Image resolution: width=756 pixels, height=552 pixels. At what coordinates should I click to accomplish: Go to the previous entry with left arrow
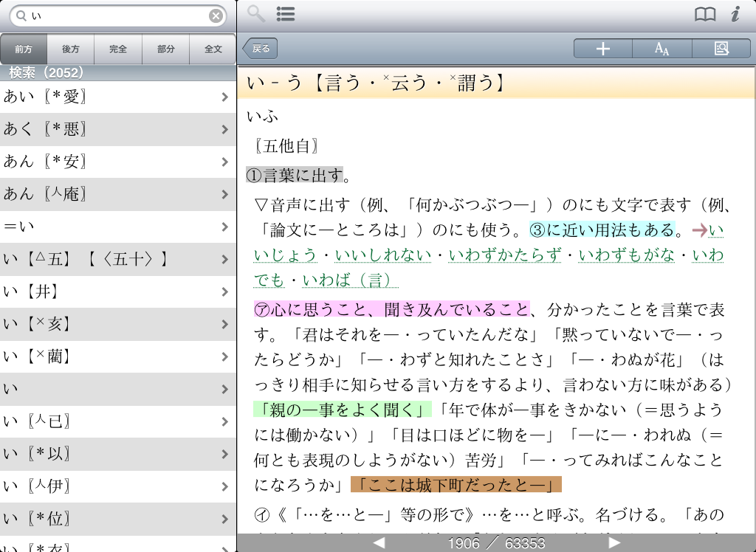[379, 543]
